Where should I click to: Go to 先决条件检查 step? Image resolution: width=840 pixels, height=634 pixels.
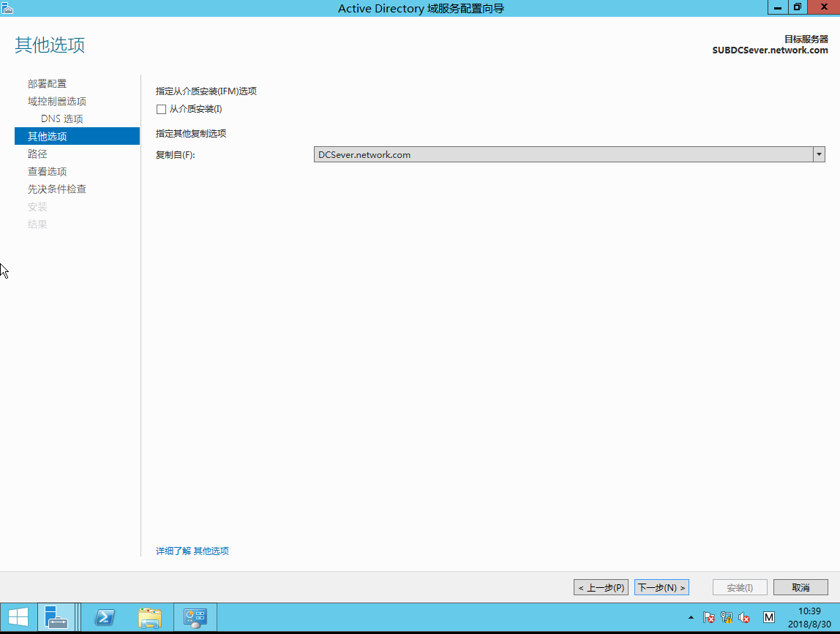(57, 189)
